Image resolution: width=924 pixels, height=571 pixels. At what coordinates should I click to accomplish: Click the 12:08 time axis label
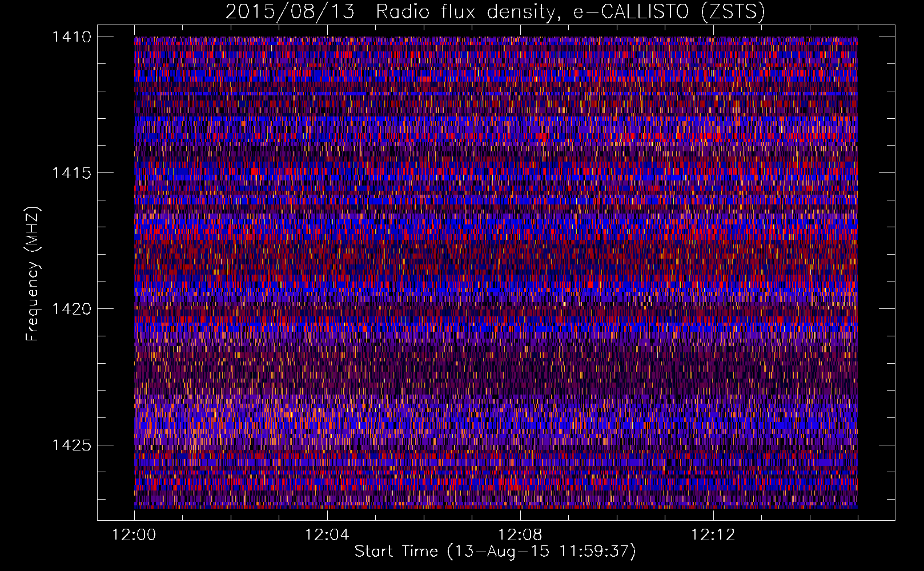coord(520,535)
